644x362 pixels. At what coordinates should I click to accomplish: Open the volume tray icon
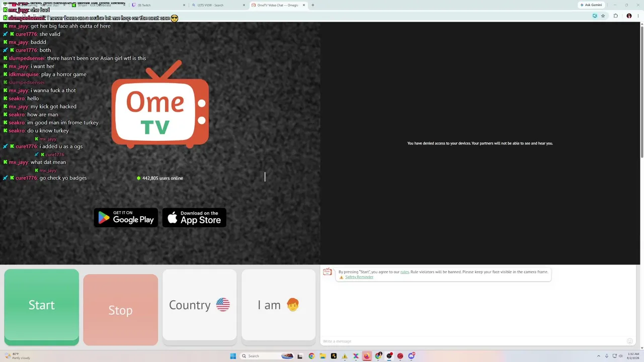point(620,356)
